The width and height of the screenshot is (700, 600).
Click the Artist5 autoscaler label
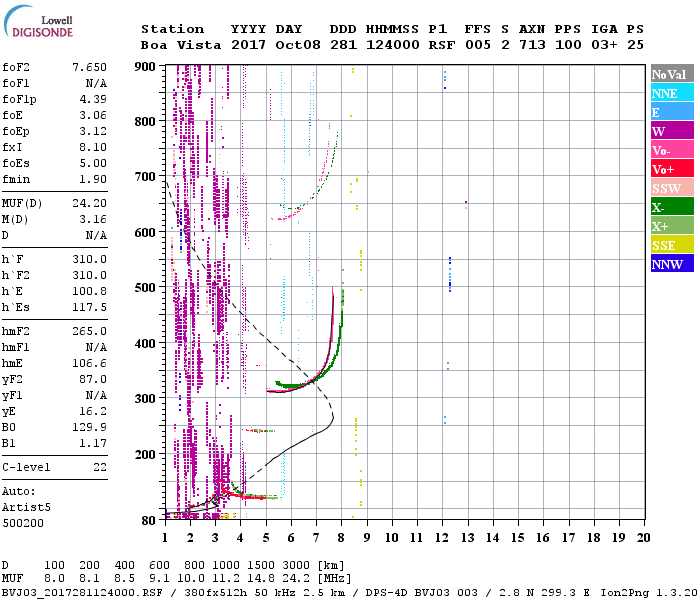coord(26,508)
